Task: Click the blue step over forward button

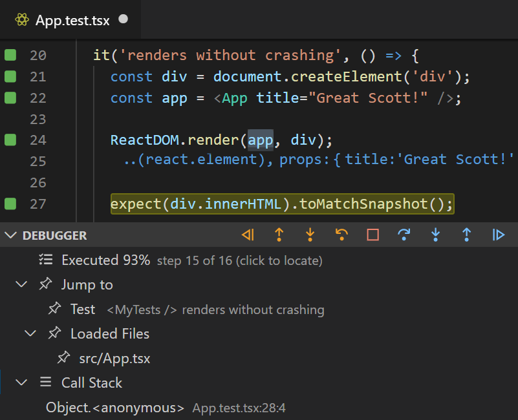Action: point(404,235)
